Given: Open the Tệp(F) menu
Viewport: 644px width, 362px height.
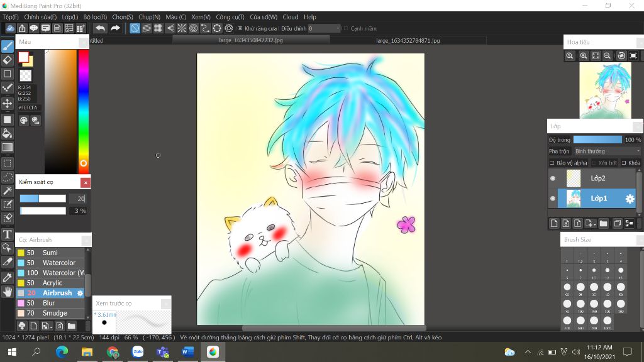Looking at the screenshot, I should coord(11,17).
